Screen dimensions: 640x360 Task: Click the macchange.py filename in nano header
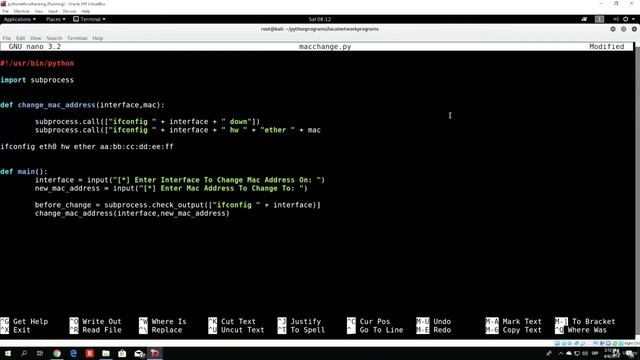pos(325,47)
